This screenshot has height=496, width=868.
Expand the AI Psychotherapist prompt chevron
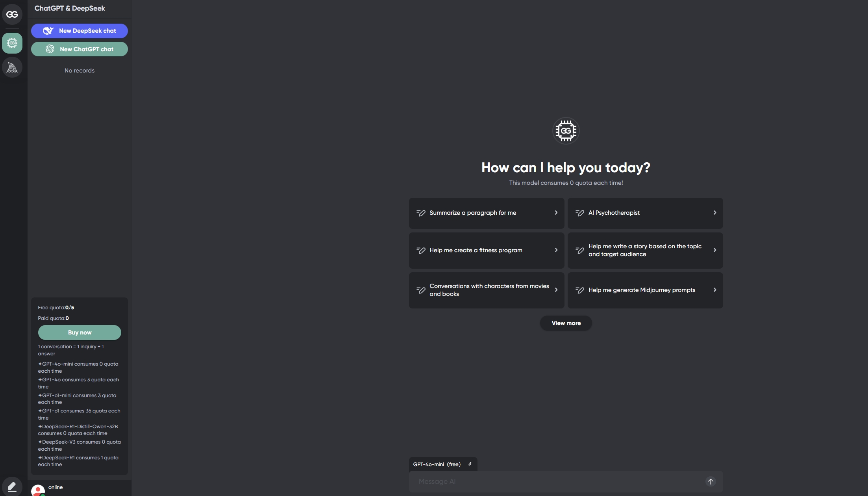(x=714, y=213)
